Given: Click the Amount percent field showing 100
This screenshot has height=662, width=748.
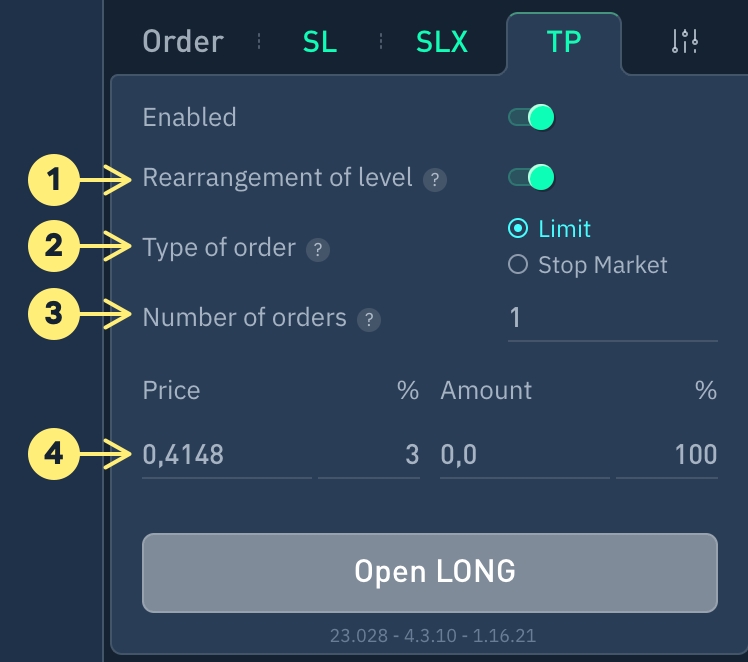Looking at the screenshot, I should tap(667, 454).
